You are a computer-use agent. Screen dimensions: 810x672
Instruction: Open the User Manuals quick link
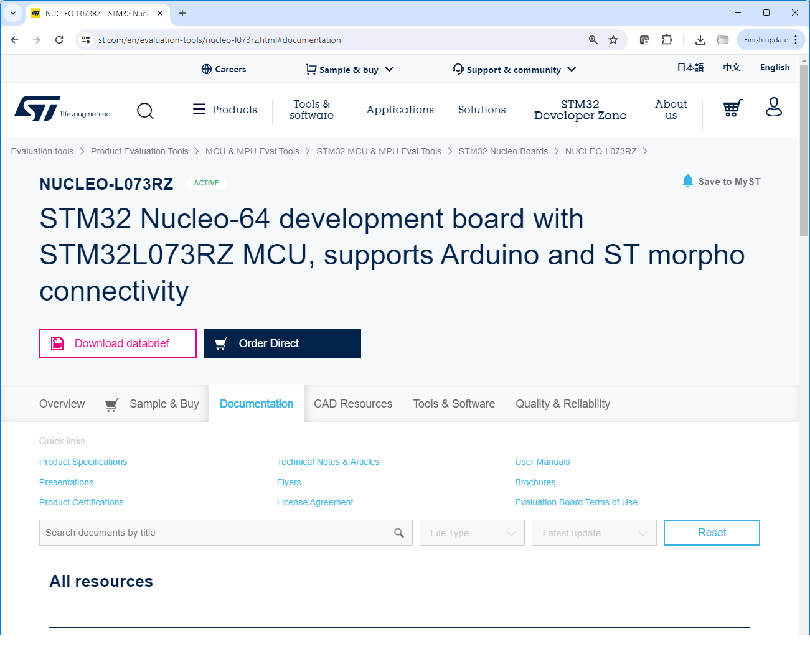542,462
